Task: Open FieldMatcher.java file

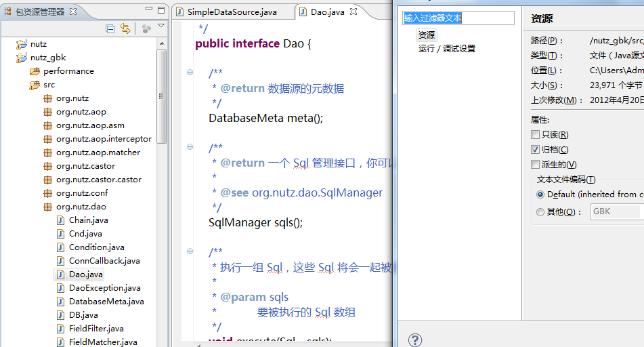Action: click(x=103, y=342)
